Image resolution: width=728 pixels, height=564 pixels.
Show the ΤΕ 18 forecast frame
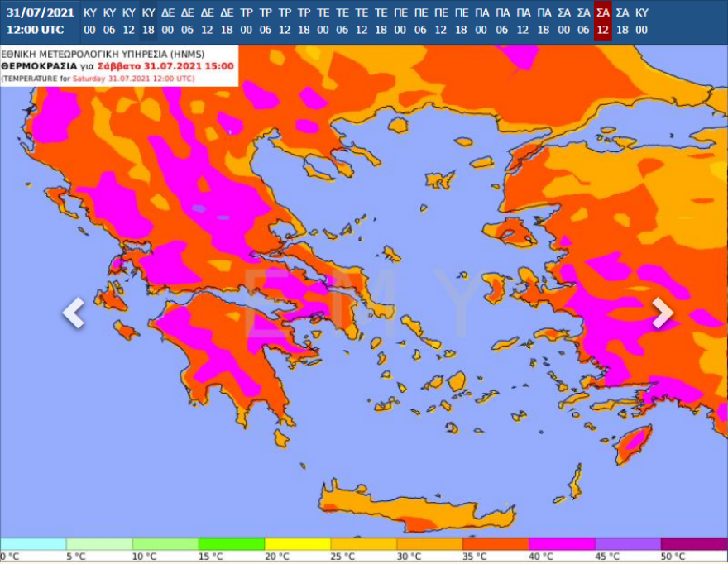(381, 22)
